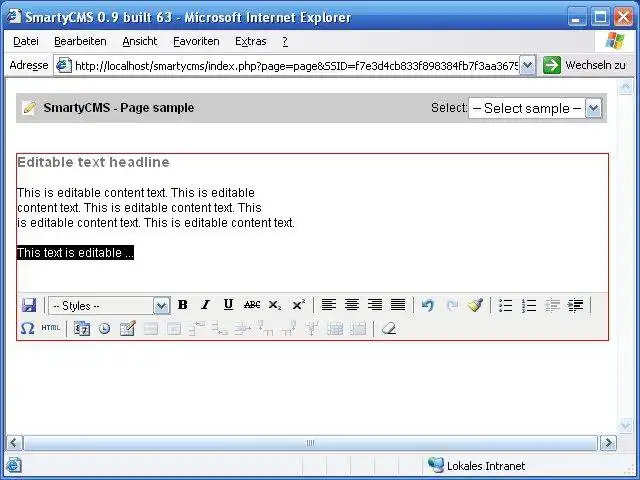Click into the address URL field
The height and width of the screenshot is (480, 640).
point(296,66)
